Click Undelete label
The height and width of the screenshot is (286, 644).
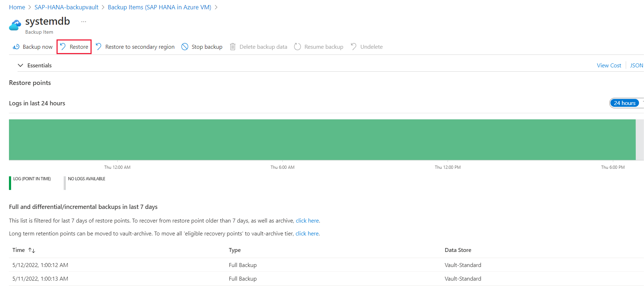[371, 47]
